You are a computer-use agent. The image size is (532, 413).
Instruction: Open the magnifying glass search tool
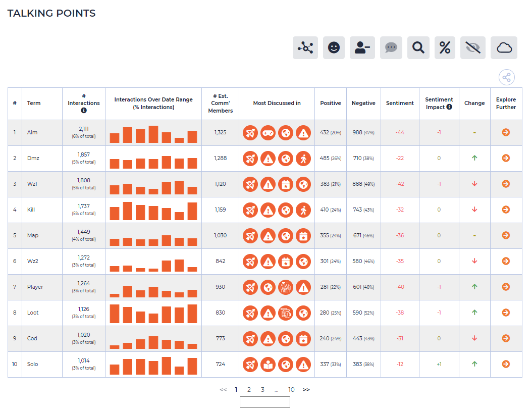[418, 47]
